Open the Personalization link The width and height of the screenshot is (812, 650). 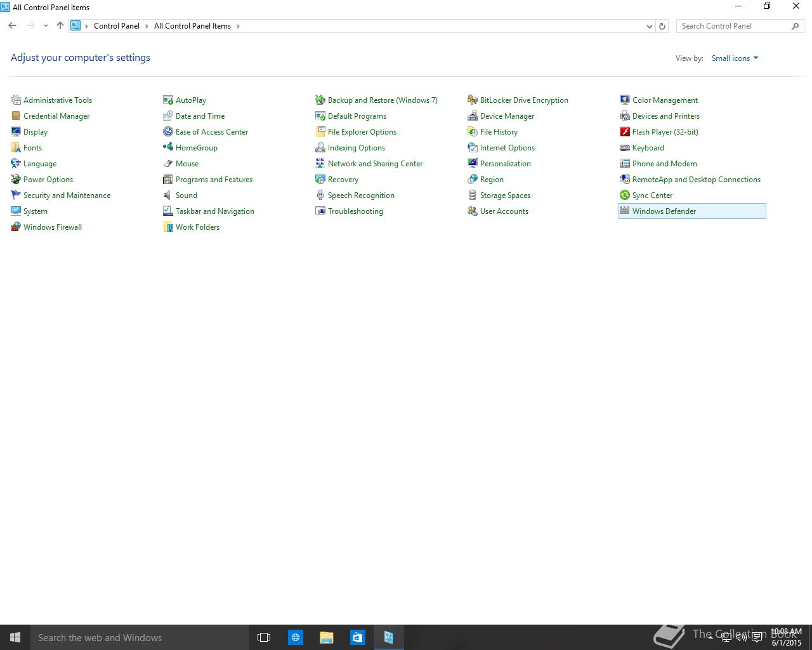point(506,164)
